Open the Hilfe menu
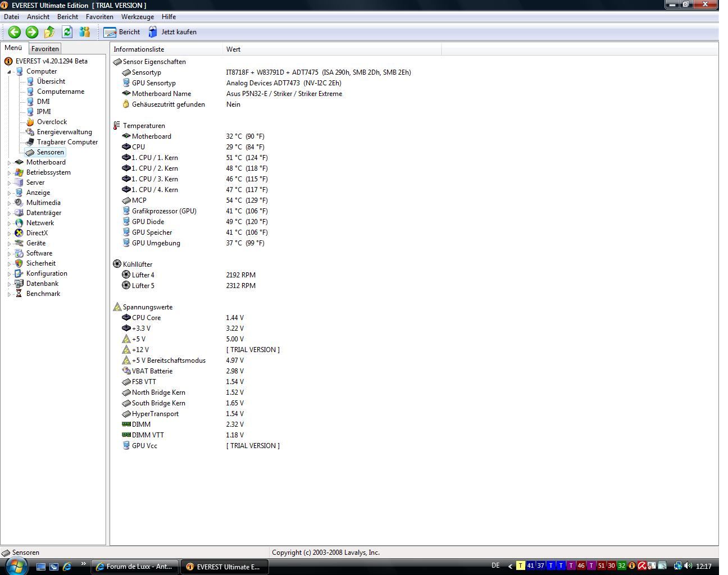 point(169,17)
